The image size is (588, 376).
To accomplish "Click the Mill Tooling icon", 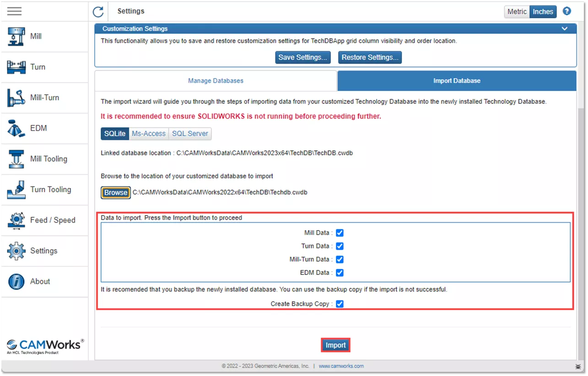I will pos(16,159).
